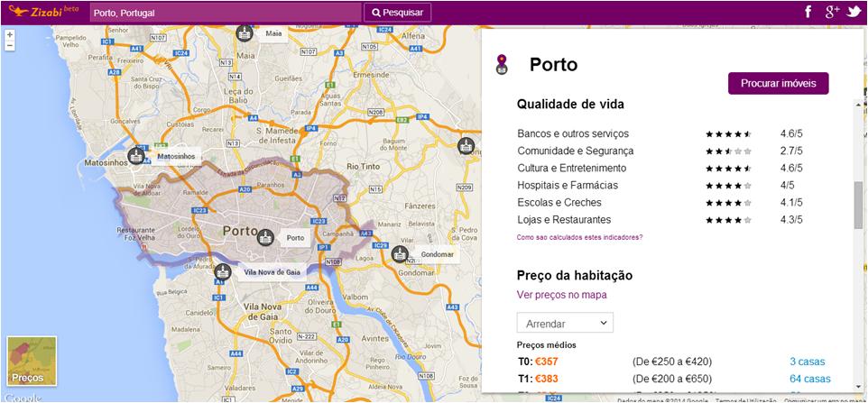868x403 pixels.
Task: Click the star rating for Hospitais e Farmácias
Action: tap(728, 185)
